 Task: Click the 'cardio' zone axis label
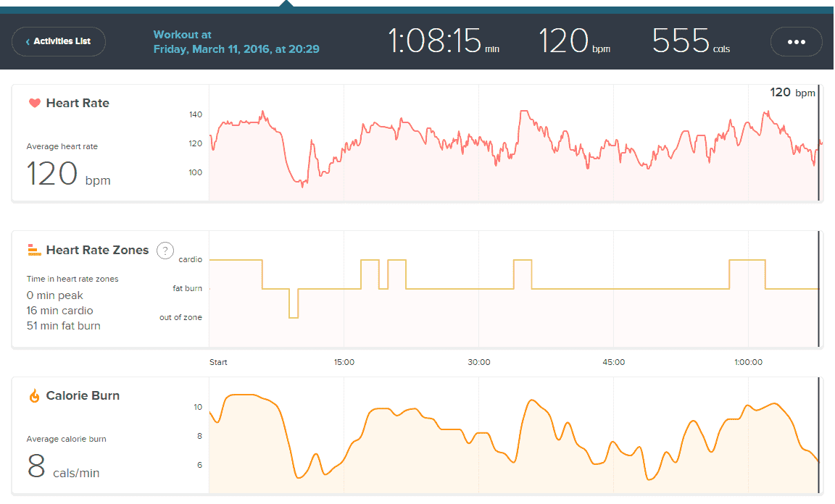coord(191,259)
